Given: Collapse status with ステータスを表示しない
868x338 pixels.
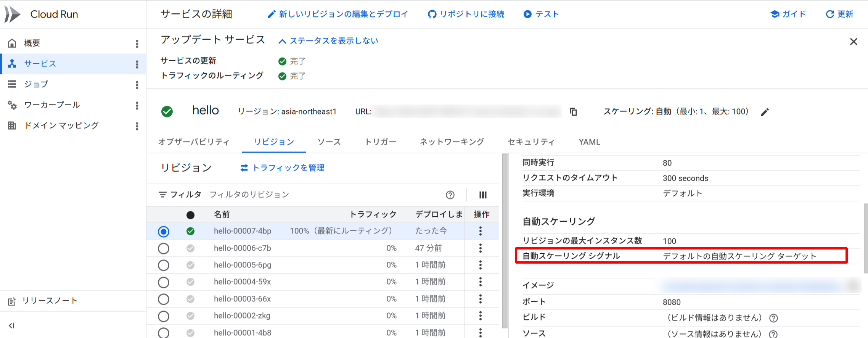Looking at the screenshot, I should coord(328,41).
